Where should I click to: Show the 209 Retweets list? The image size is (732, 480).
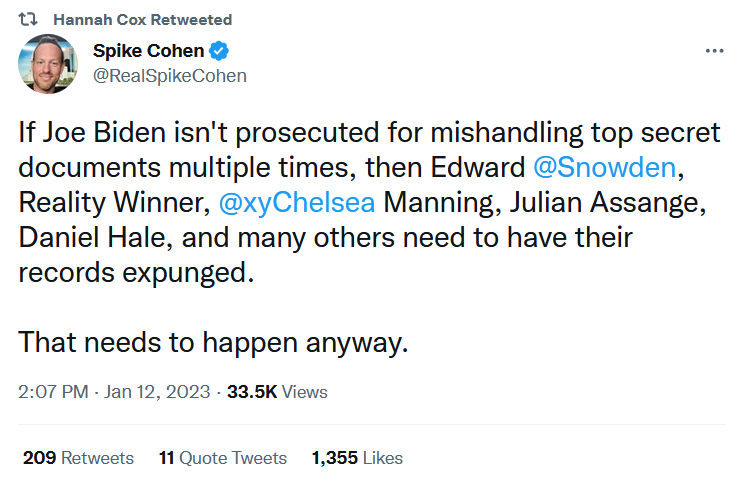point(78,458)
